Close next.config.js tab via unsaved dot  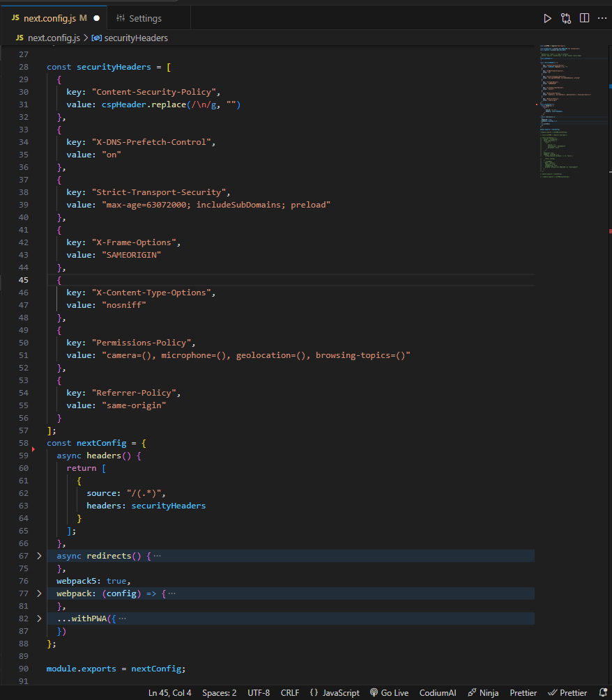97,18
